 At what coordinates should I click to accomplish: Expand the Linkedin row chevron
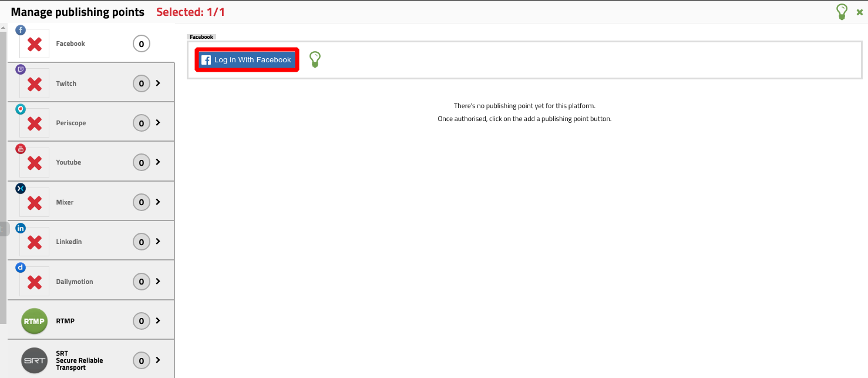click(x=158, y=242)
